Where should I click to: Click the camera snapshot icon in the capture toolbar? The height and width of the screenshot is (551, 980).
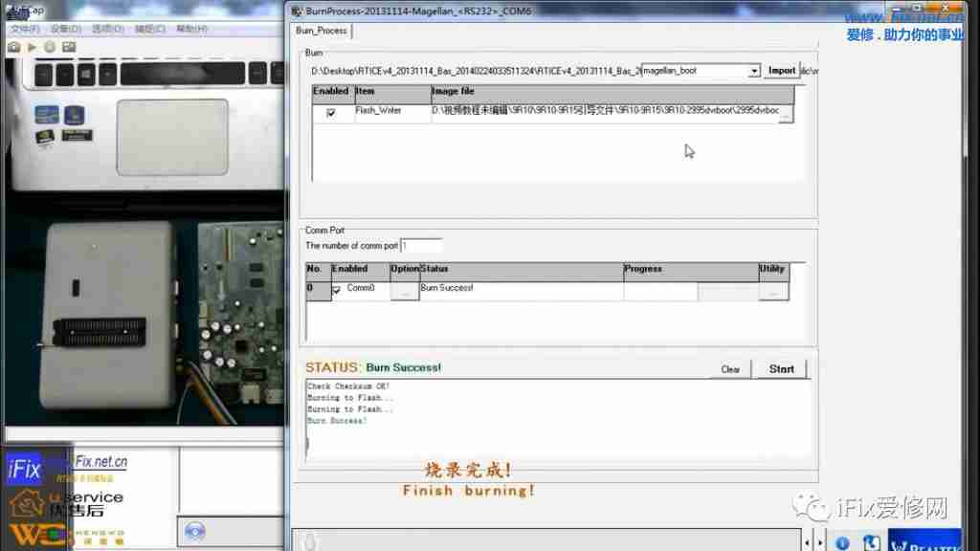[13, 46]
